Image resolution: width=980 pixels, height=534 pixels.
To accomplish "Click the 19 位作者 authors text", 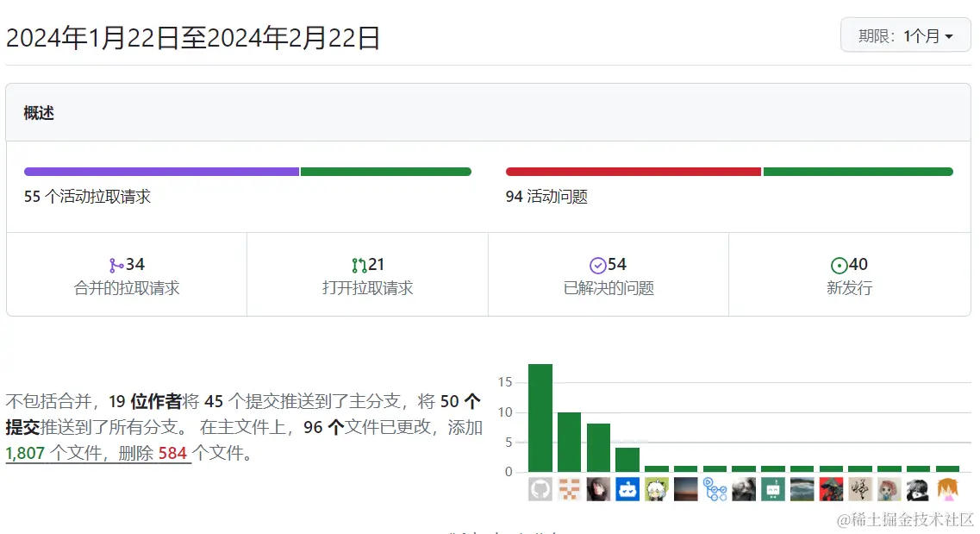I will point(145,401).
